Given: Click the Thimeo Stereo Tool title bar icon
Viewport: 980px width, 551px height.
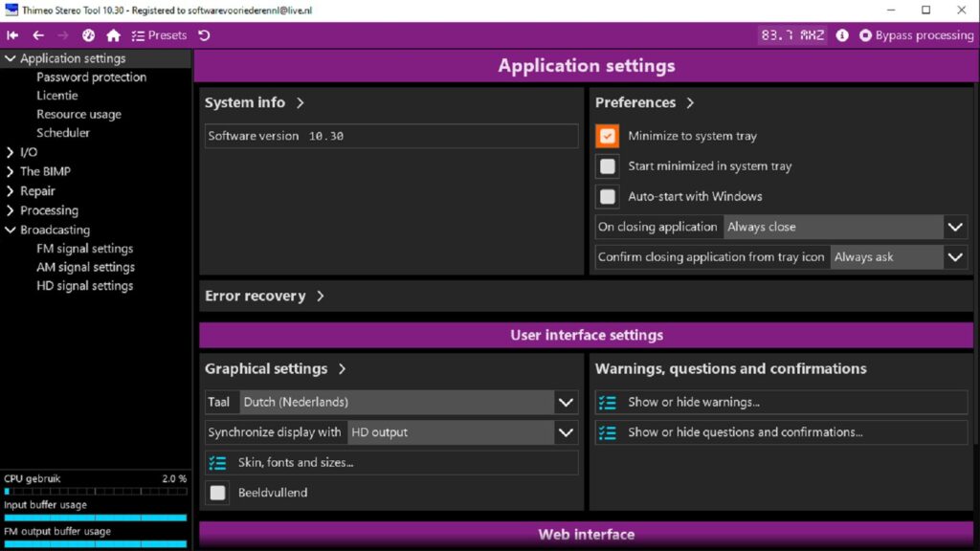Looking at the screenshot, I should (11, 10).
